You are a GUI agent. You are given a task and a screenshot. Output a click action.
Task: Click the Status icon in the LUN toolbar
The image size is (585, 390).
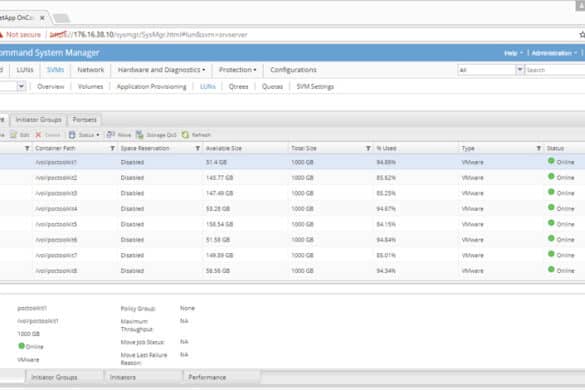(x=72, y=135)
